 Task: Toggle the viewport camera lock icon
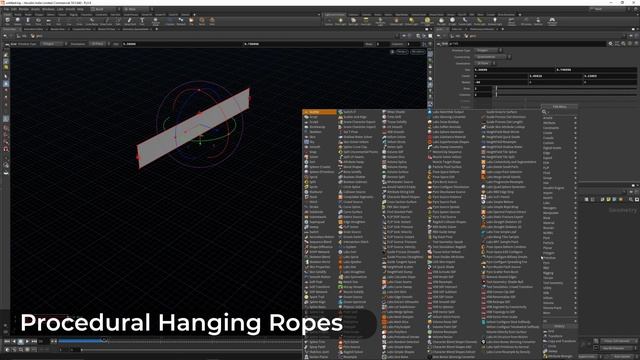click(x=392, y=52)
